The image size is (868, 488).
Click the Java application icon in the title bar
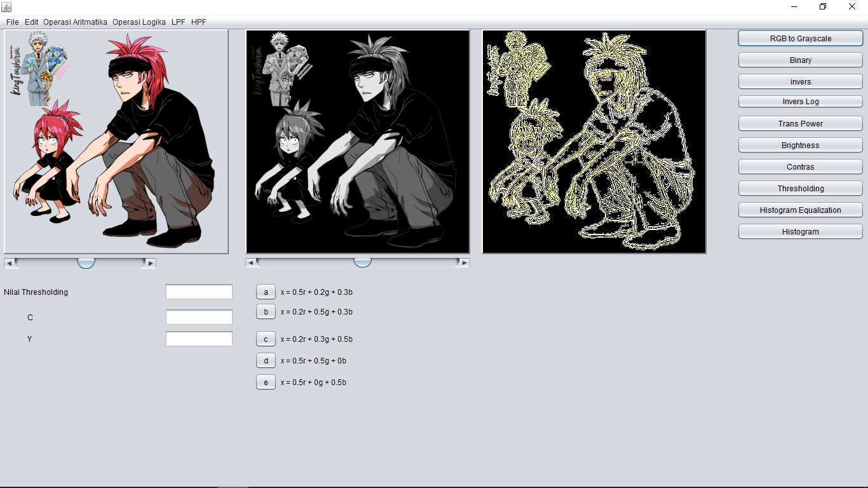tap(7, 7)
